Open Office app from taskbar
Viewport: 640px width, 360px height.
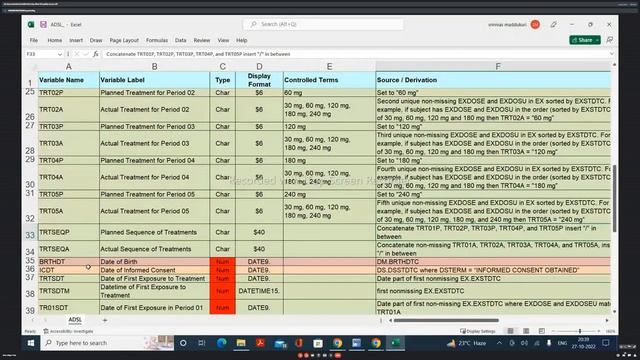(299, 343)
